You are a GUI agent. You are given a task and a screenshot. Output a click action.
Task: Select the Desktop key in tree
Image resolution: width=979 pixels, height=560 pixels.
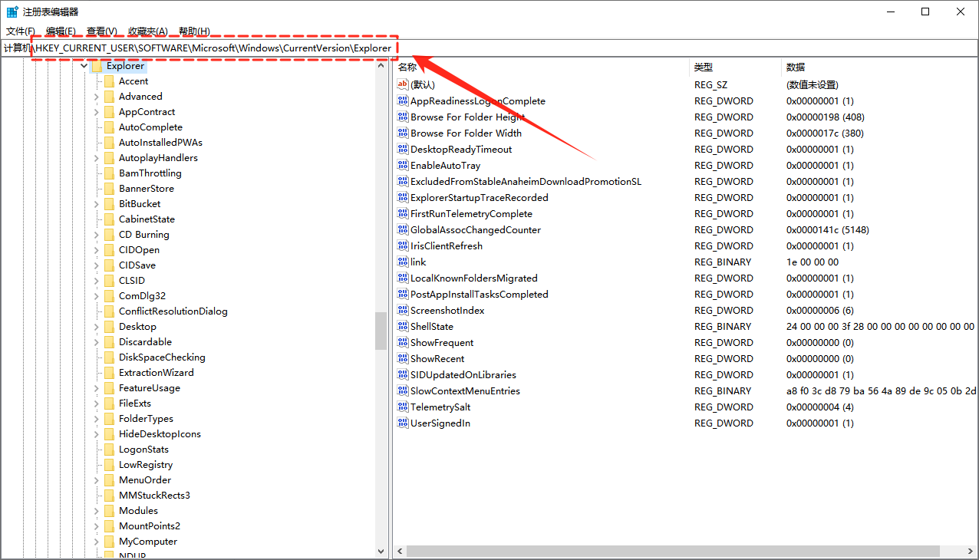click(x=137, y=327)
